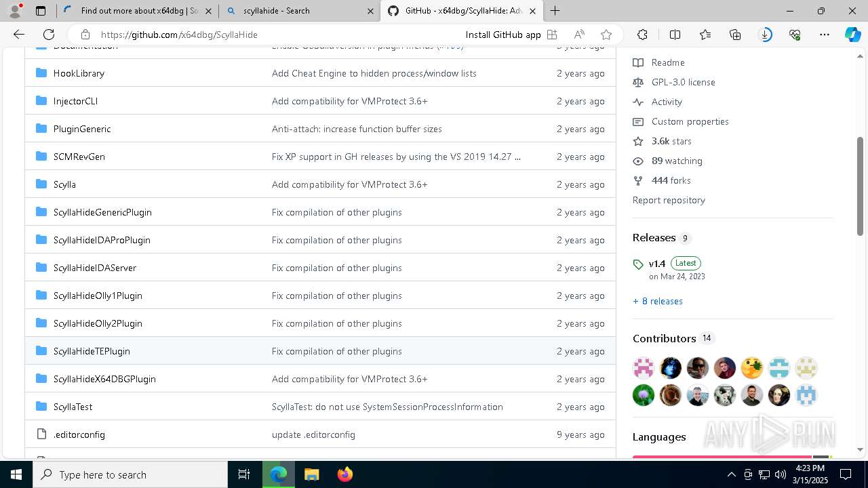The width and height of the screenshot is (868, 488).
Task: Open Custom properties link
Action: pyautogui.click(x=690, y=121)
